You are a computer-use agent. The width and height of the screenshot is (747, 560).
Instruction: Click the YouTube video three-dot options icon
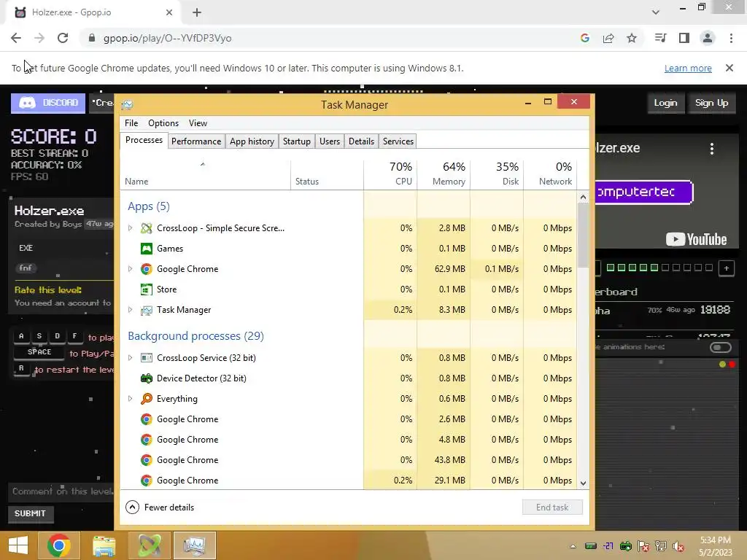click(712, 149)
